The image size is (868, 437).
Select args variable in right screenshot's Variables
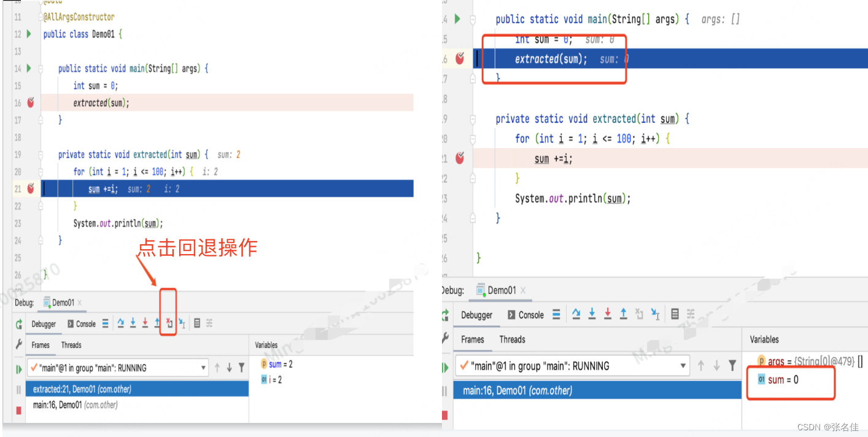(x=810, y=362)
